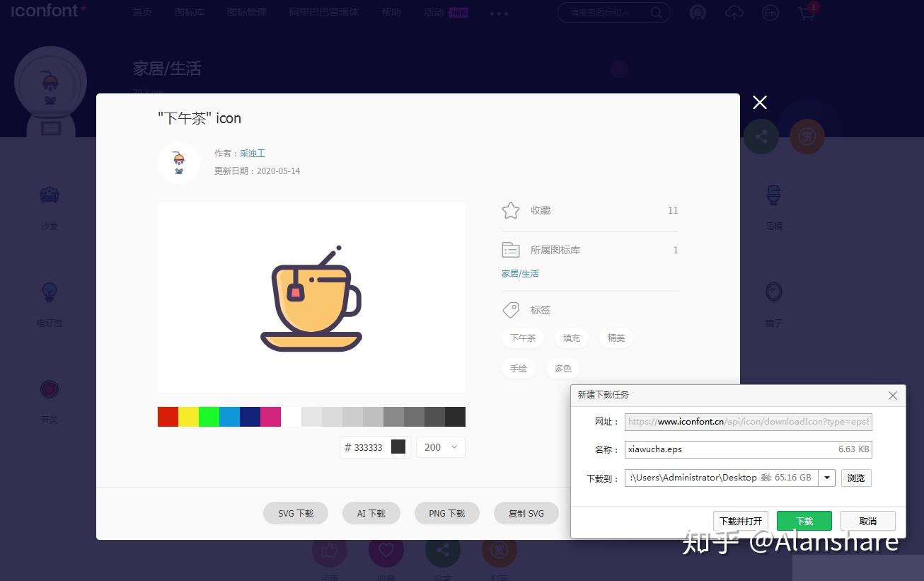Image resolution: width=924 pixels, height=581 pixels.
Task: Open the shopping cart icon
Action: coord(806,13)
